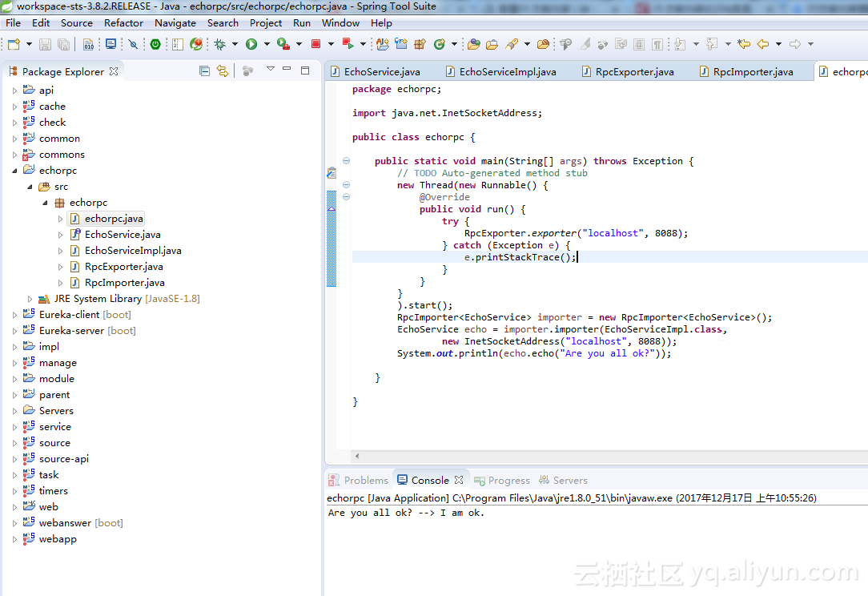The image size is (868, 596).
Task: Switch to the Progress tab
Action: (502, 480)
